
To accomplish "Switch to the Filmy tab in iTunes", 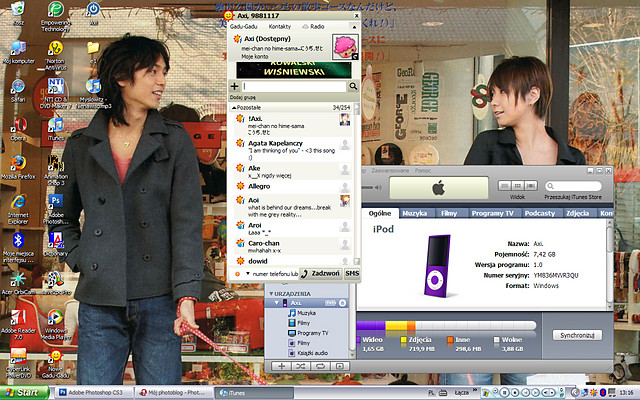I will point(449,213).
